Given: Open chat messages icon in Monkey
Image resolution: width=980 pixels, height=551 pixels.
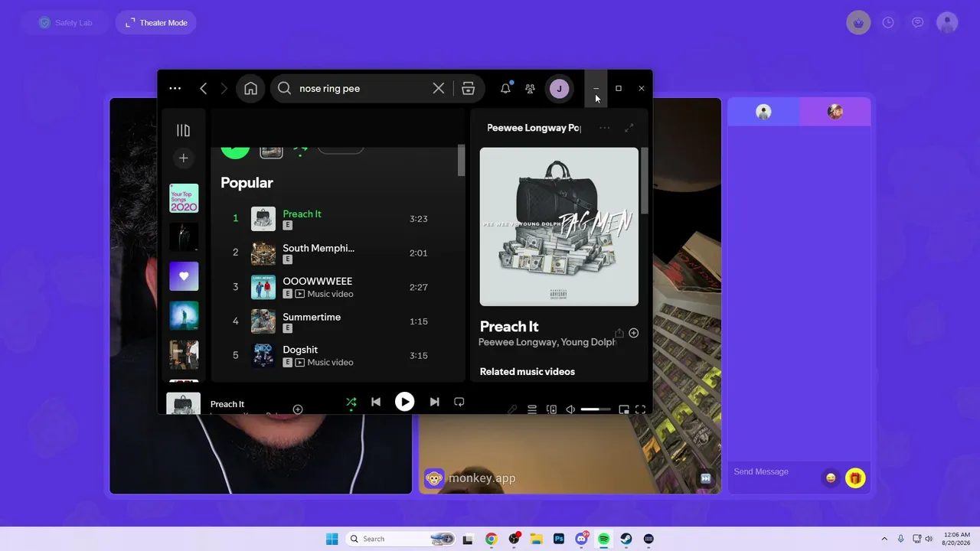Looking at the screenshot, I should [918, 23].
